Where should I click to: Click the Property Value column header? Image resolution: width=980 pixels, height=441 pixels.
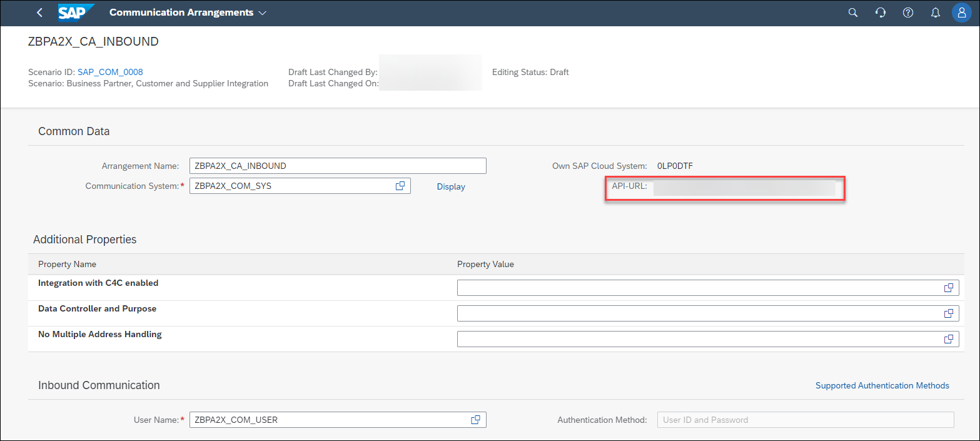[485, 264]
